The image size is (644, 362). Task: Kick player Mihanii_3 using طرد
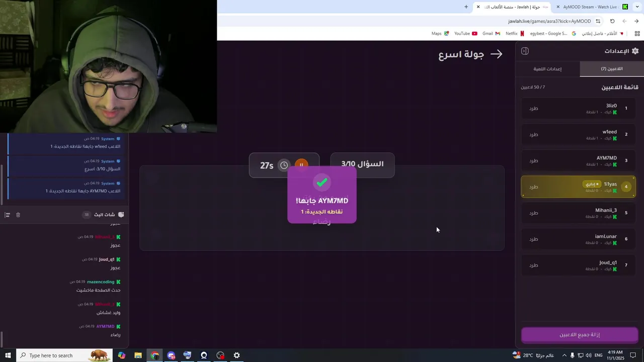534,213
